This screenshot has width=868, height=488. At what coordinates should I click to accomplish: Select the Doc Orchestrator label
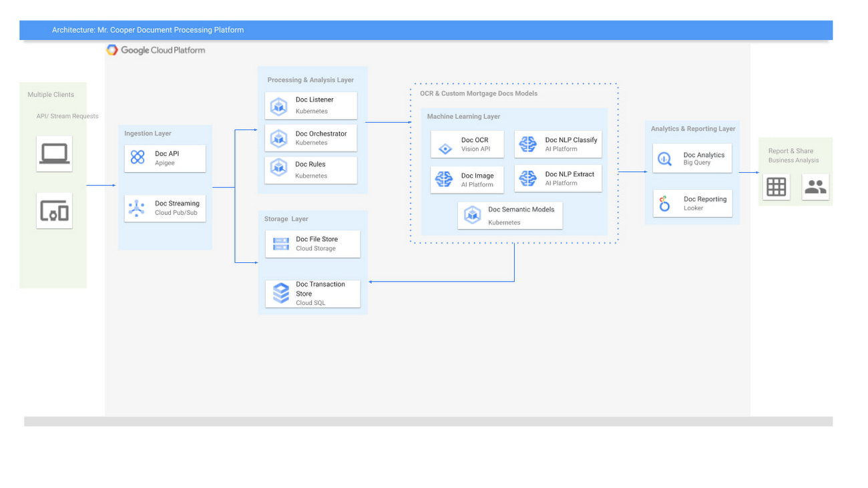point(321,134)
